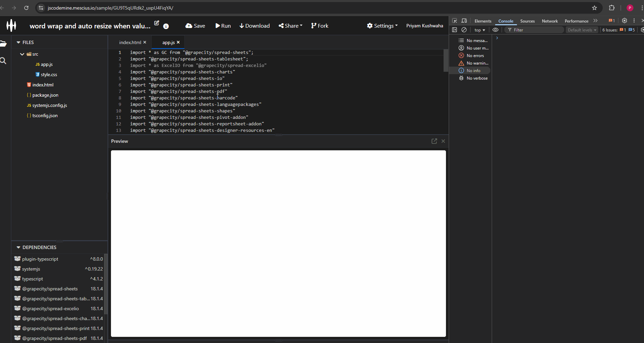Clear the console

coord(464,30)
